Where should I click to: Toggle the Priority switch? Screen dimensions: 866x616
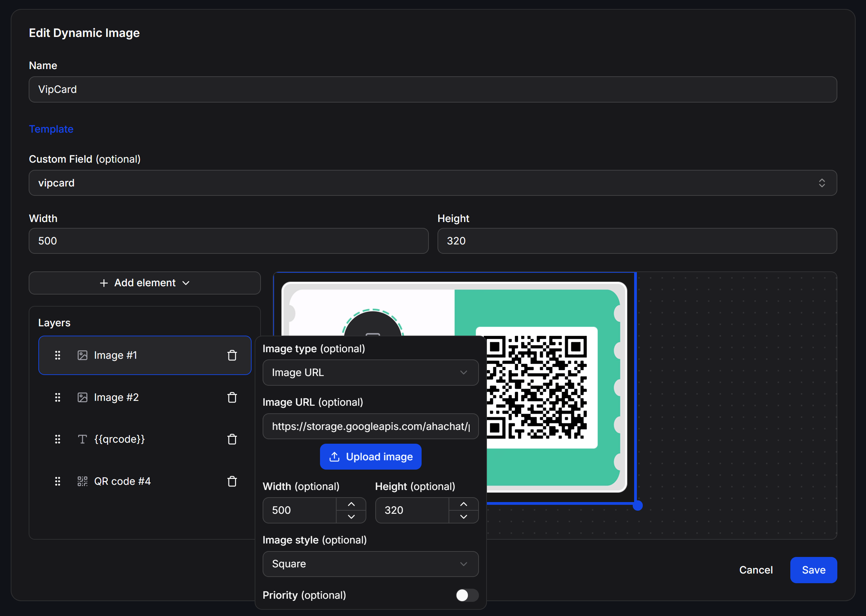click(x=467, y=595)
